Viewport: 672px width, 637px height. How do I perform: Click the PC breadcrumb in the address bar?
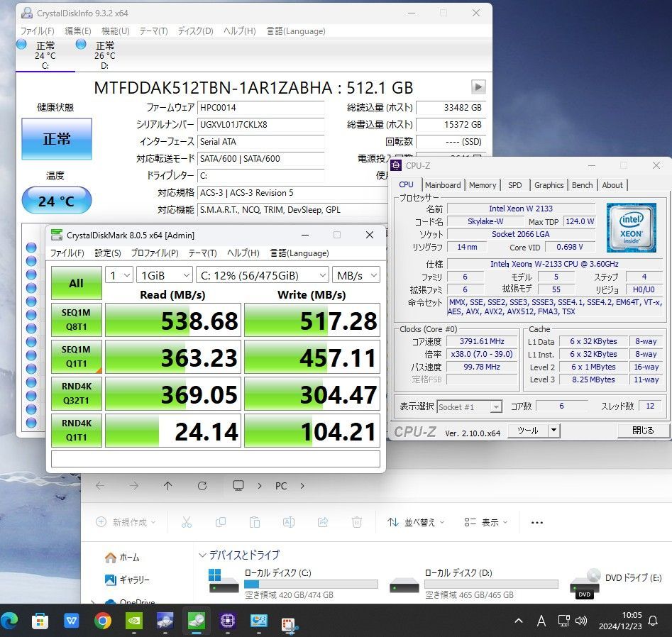point(281,486)
